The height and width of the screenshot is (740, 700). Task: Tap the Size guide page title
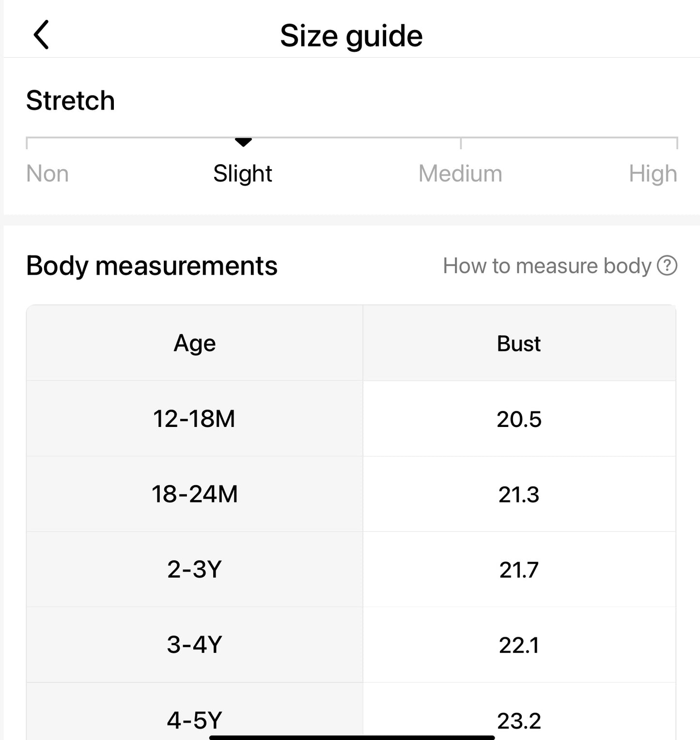coord(351,36)
